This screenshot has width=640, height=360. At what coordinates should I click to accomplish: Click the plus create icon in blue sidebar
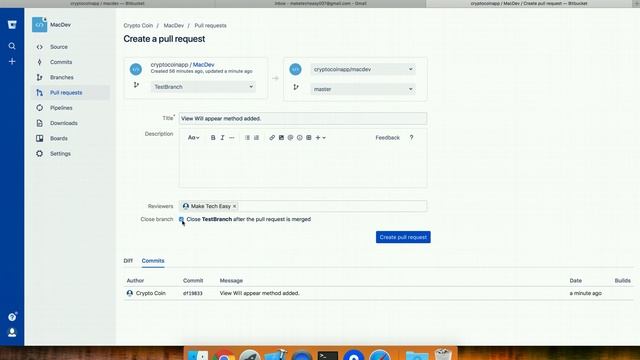pos(12,62)
